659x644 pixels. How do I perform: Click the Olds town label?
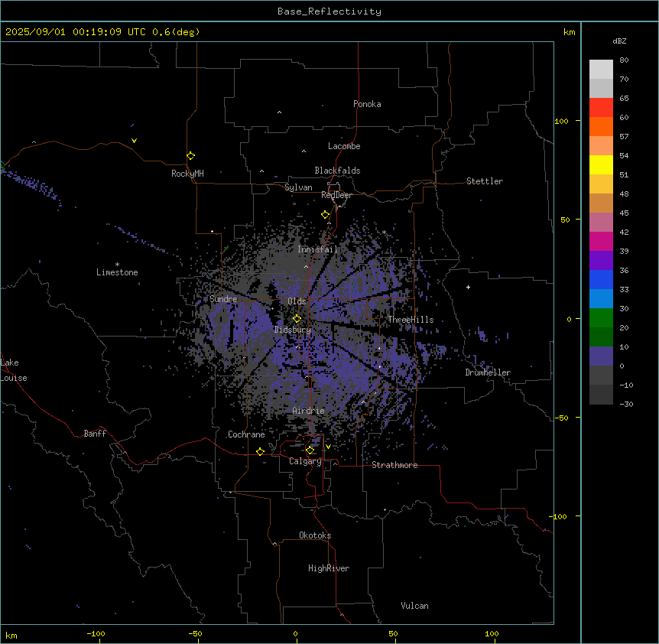[297, 301]
